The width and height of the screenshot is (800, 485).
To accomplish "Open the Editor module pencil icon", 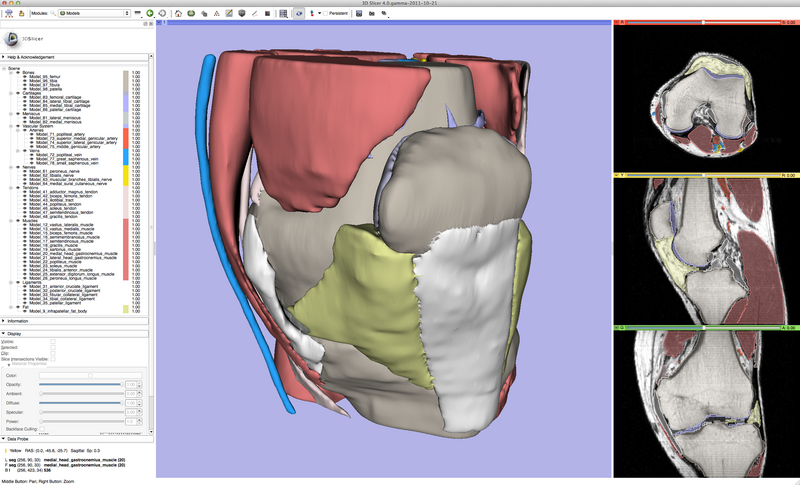I will (x=229, y=13).
